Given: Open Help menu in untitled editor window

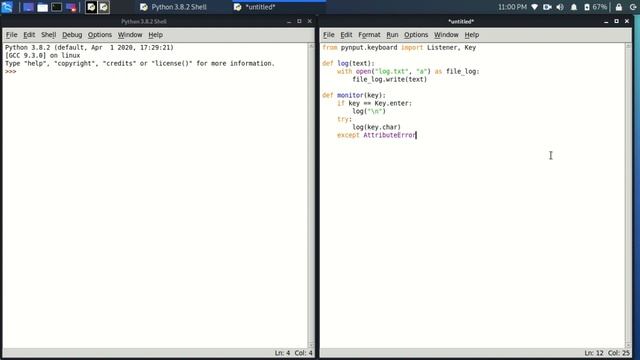Looking at the screenshot, I should (471, 35).
